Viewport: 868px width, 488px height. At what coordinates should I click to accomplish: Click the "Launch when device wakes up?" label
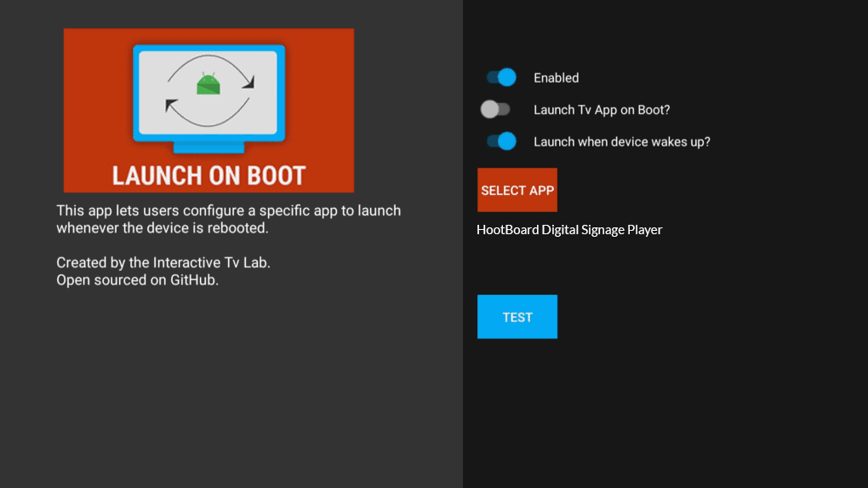[x=621, y=141]
